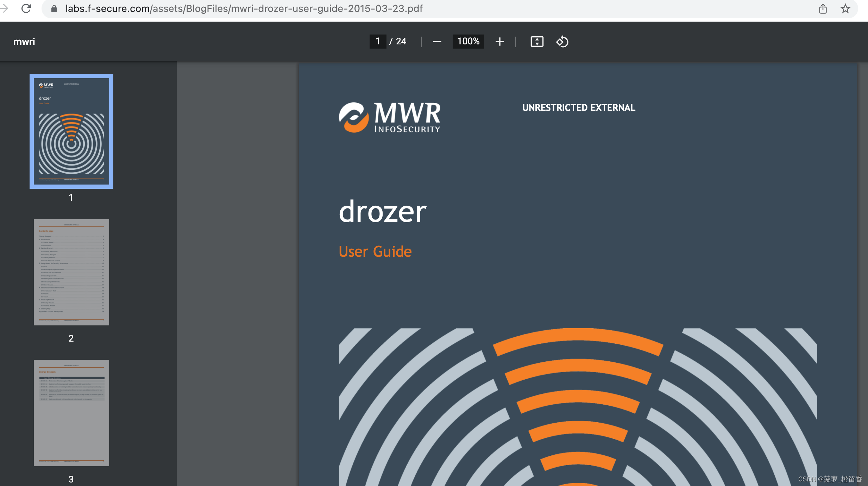The image size is (868, 486).
Task: Click the rotate counterclockwise icon
Action: [562, 42]
